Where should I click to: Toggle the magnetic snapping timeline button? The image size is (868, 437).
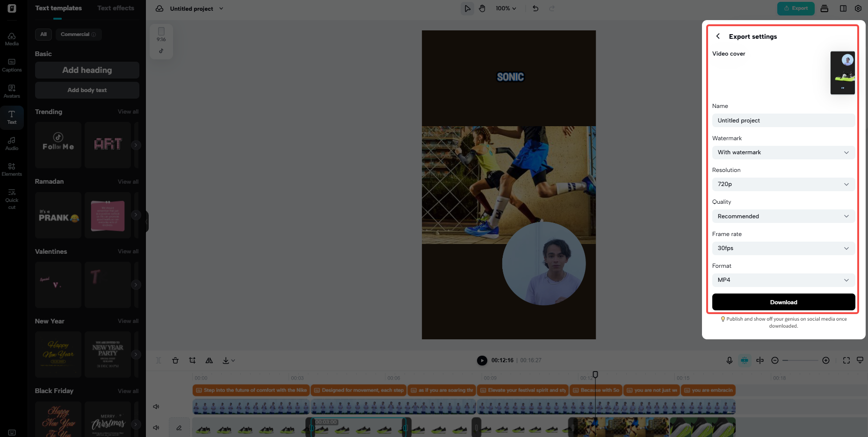(745, 360)
